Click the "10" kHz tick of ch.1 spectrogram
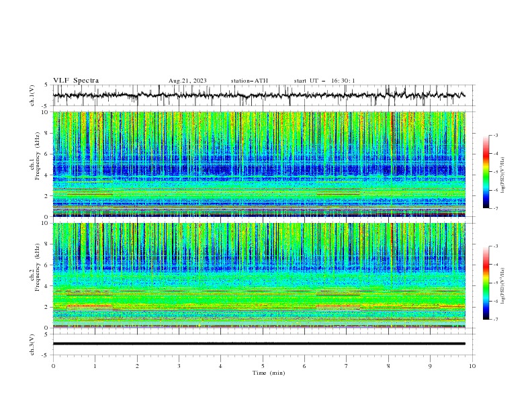 click(x=46, y=112)
